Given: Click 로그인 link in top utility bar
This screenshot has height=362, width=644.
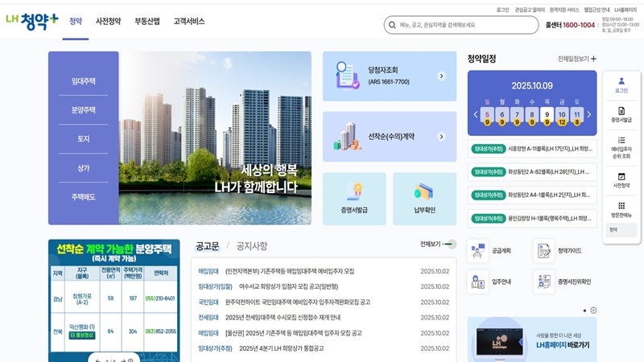Looking at the screenshot, I should 502,10.
